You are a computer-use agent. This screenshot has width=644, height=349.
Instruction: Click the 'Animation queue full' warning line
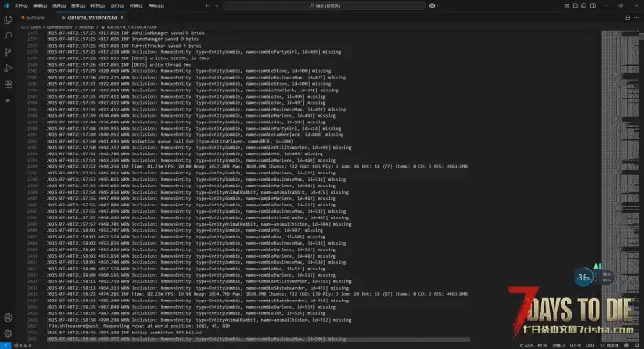point(170,141)
